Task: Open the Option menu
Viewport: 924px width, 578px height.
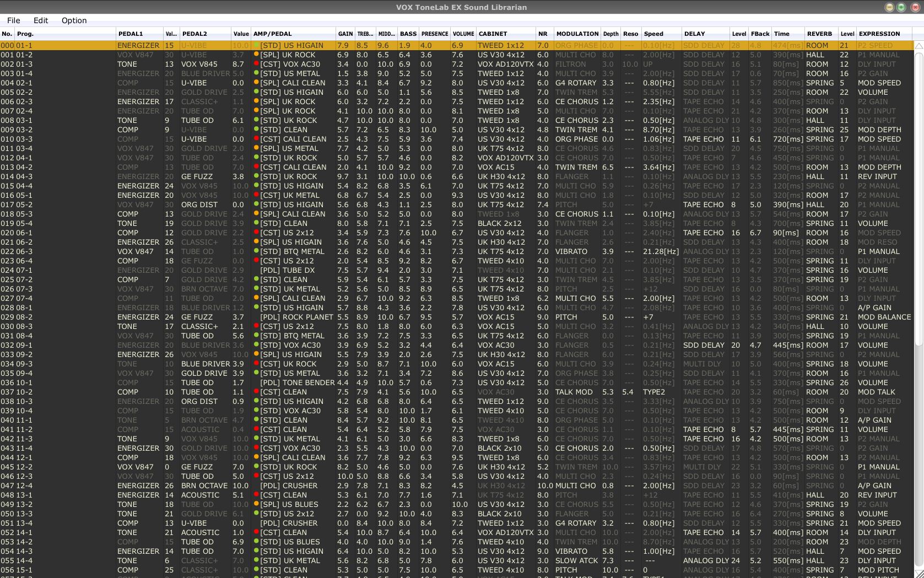Action: [x=74, y=20]
